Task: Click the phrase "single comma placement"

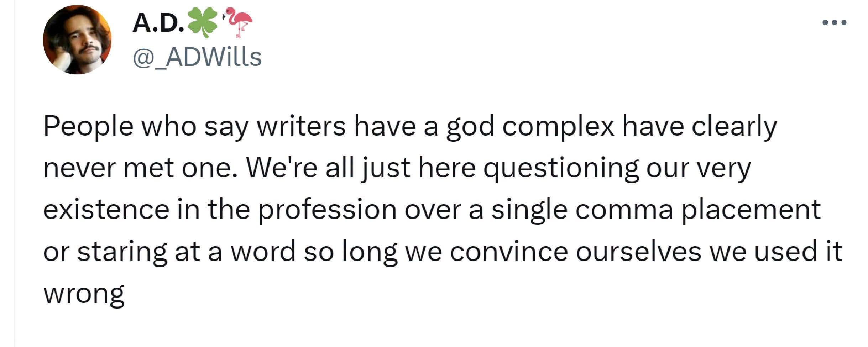Action: pos(656,210)
